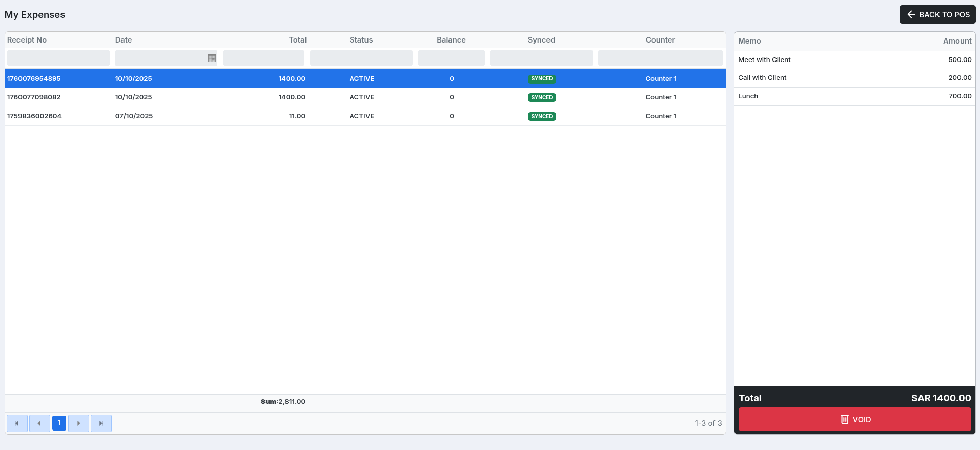Go to the first page of results

click(x=17, y=423)
